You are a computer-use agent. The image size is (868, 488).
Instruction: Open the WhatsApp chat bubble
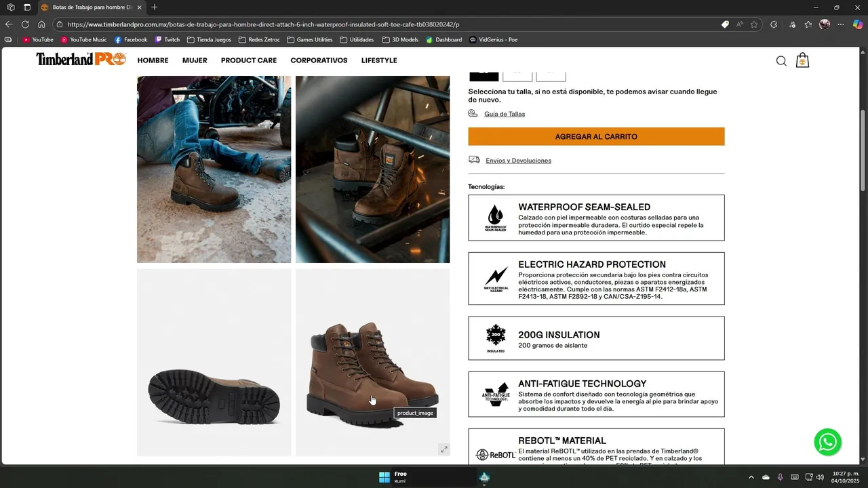click(x=828, y=442)
